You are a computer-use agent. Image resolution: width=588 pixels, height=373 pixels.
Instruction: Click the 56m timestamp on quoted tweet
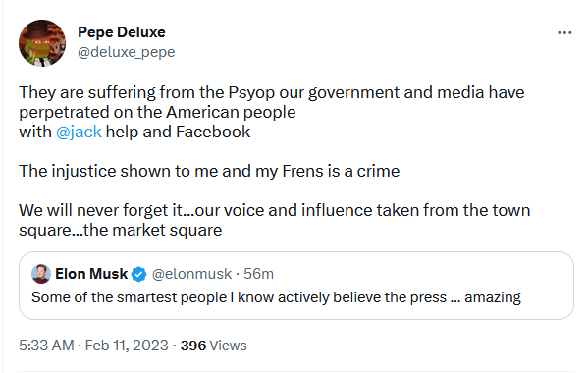click(x=258, y=274)
